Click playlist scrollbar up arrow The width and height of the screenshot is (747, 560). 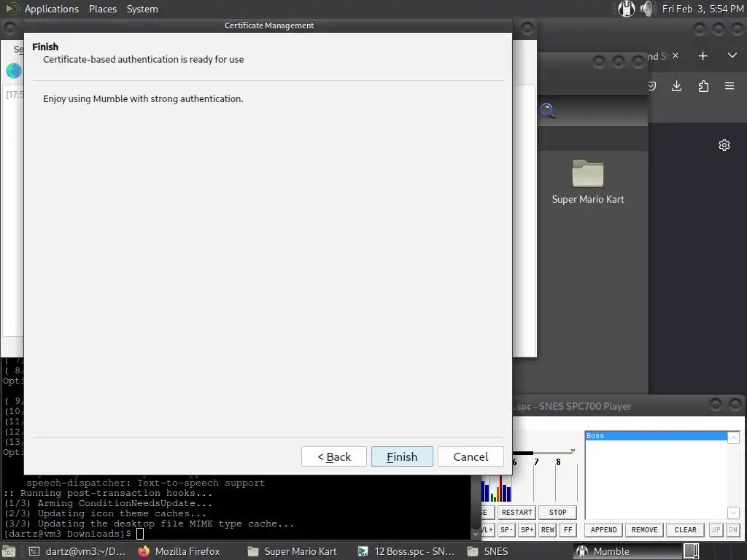click(733, 437)
